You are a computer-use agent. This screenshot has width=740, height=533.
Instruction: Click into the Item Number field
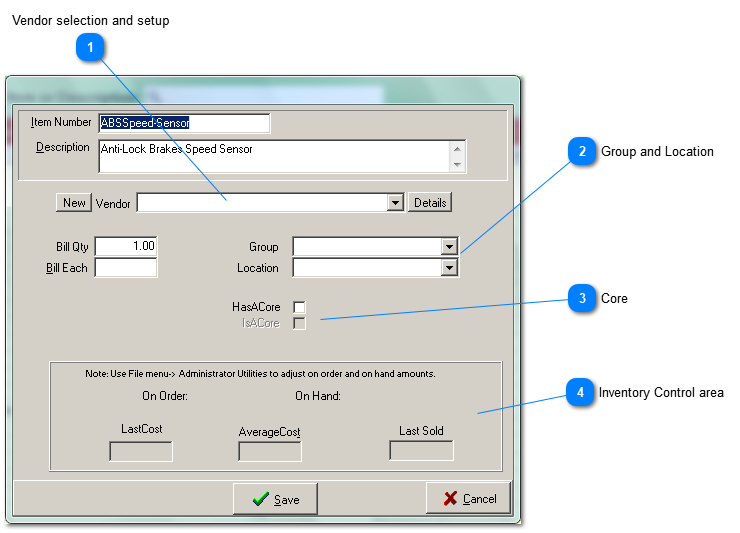coord(184,123)
